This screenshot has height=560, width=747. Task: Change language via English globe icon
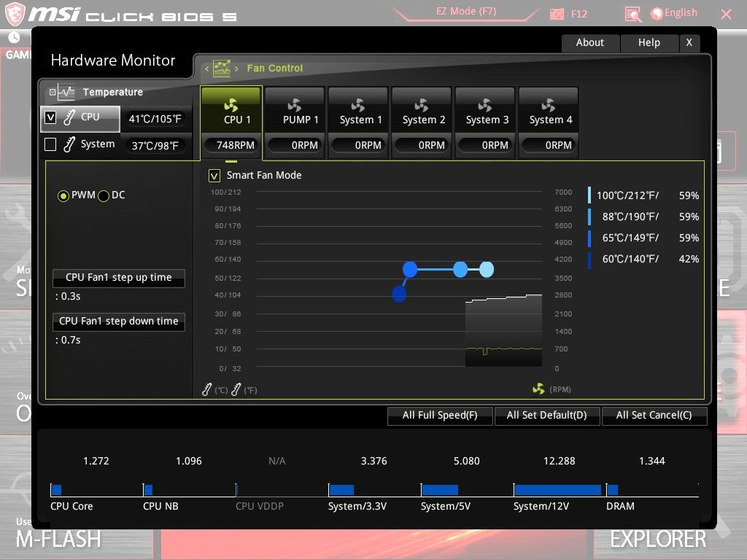657,13
